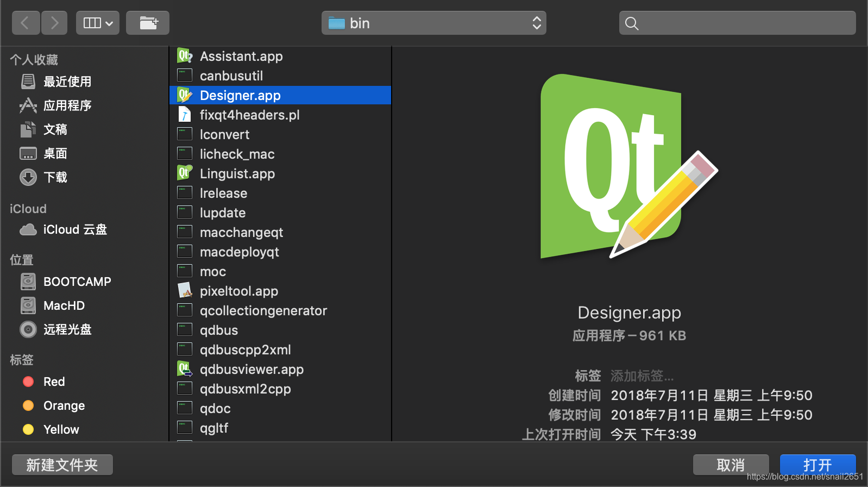Image resolution: width=868 pixels, height=487 pixels.
Task: Click the search field
Action: click(738, 23)
